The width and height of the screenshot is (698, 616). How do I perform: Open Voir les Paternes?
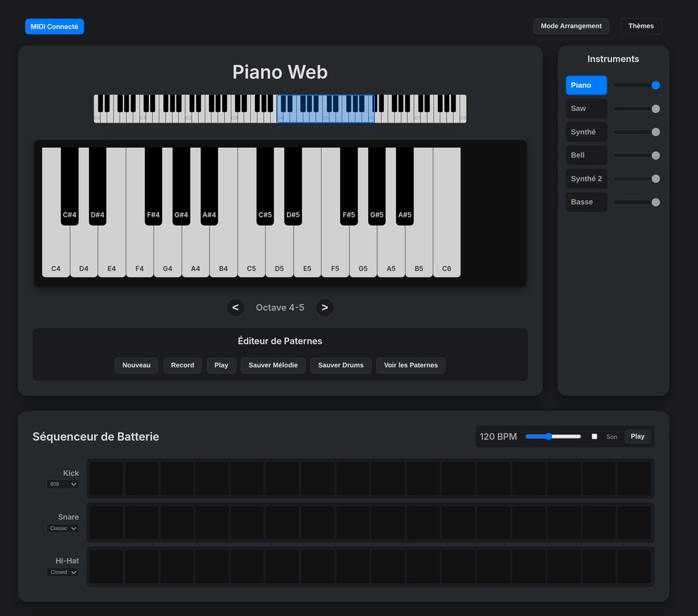coord(411,365)
